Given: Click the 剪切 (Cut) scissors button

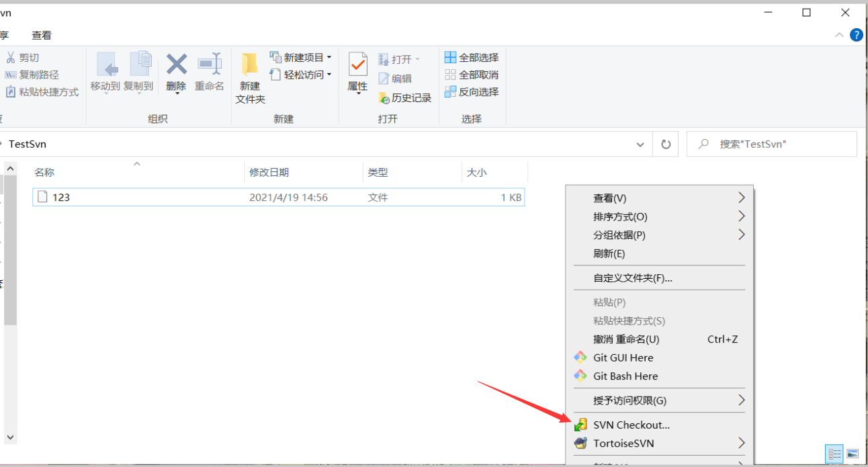Looking at the screenshot, I should [x=22, y=58].
